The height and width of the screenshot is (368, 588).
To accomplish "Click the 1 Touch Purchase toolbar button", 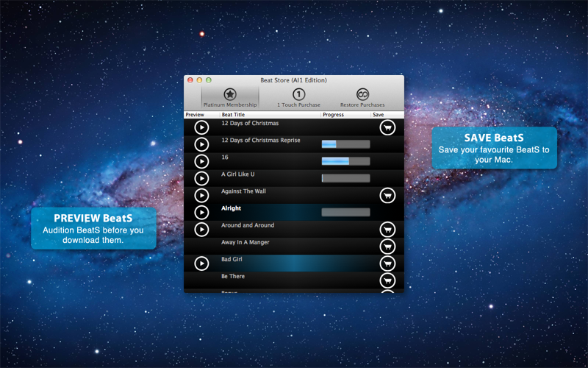I will point(298,98).
